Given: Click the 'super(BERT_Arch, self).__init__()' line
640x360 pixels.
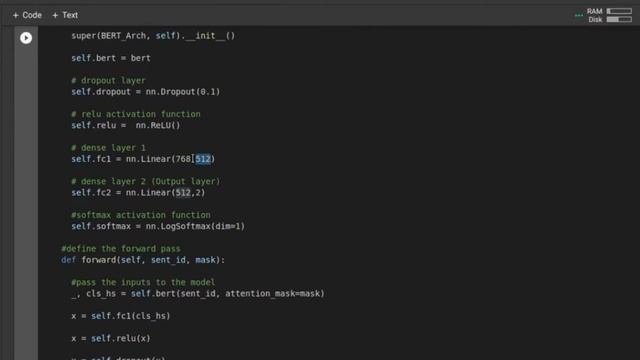Looking at the screenshot, I should pyautogui.click(x=153, y=36).
